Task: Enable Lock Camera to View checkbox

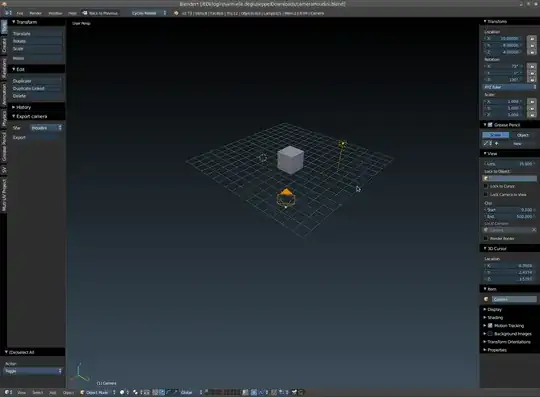Action: [486, 195]
